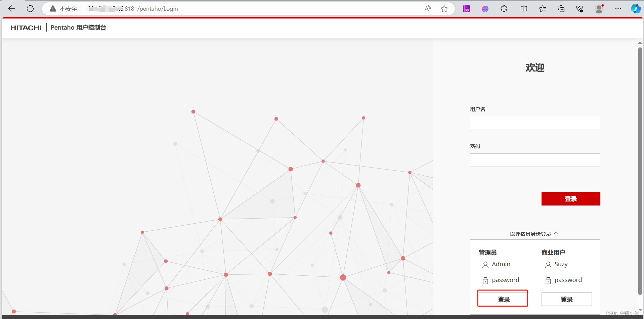Click the 'password' text under Admin
The height and width of the screenshot is (319, 644).
tap(506, 280)
